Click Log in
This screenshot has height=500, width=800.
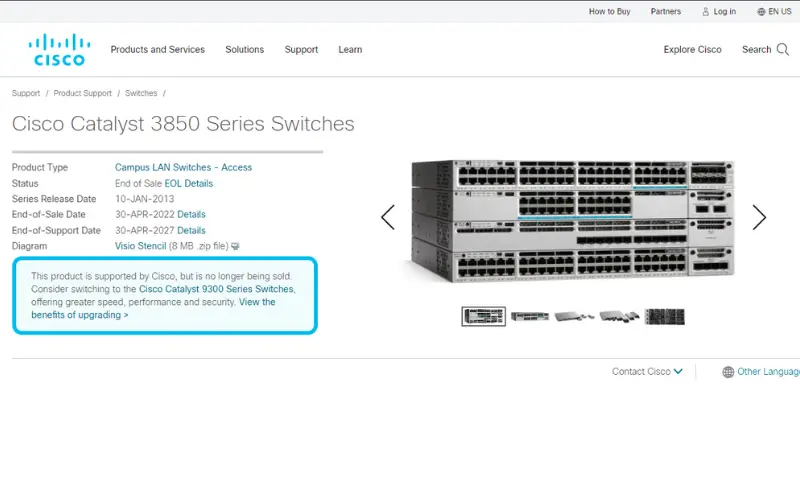coord(724,11)
